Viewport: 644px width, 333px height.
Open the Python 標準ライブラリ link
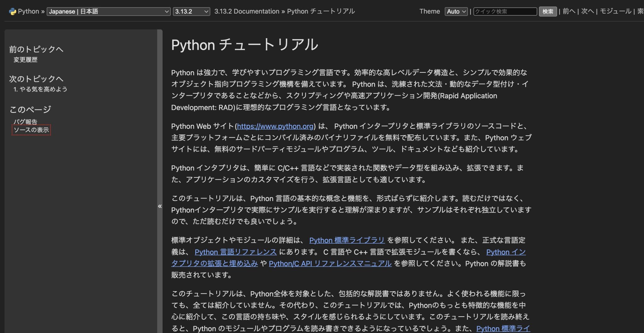(347, 240)
